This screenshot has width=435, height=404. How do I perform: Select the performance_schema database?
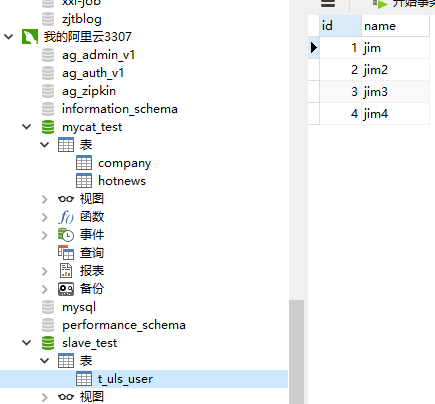point(124,325)
